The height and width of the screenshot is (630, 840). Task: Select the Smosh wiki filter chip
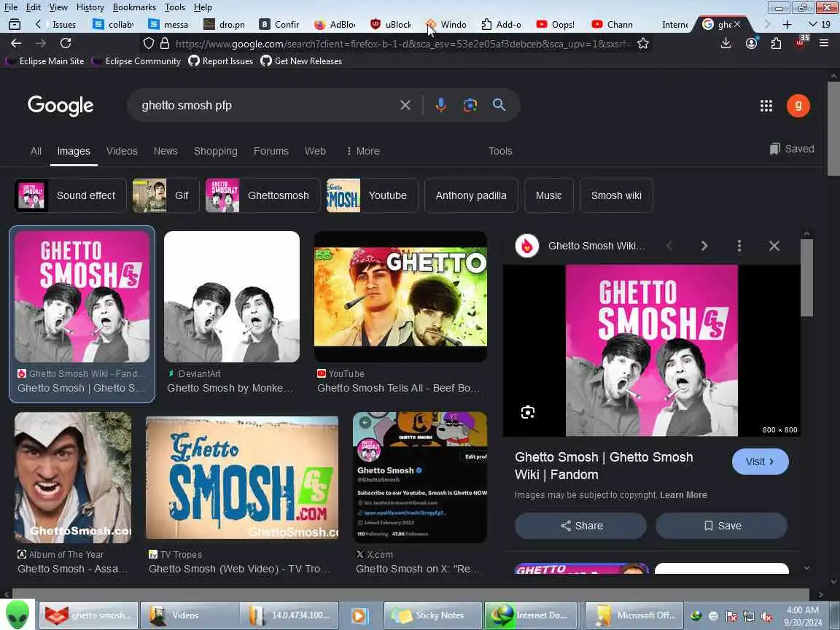tap(616, 195)
